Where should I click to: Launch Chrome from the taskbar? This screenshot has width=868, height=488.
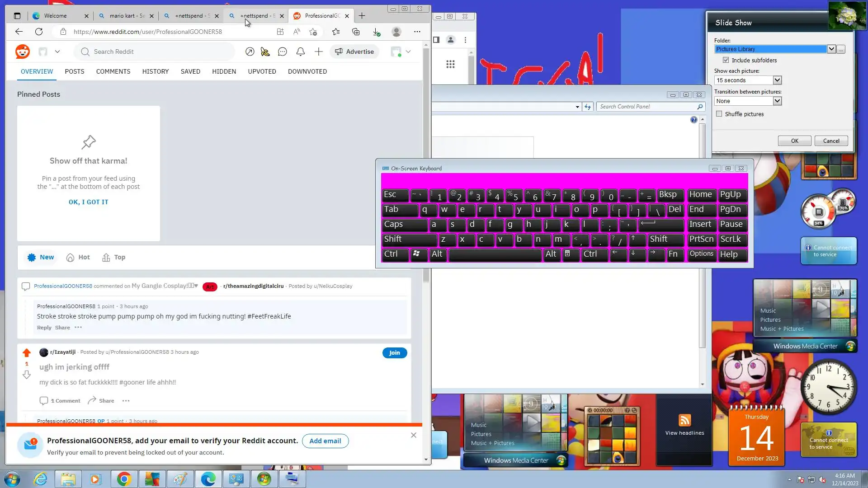pos(124,479)
